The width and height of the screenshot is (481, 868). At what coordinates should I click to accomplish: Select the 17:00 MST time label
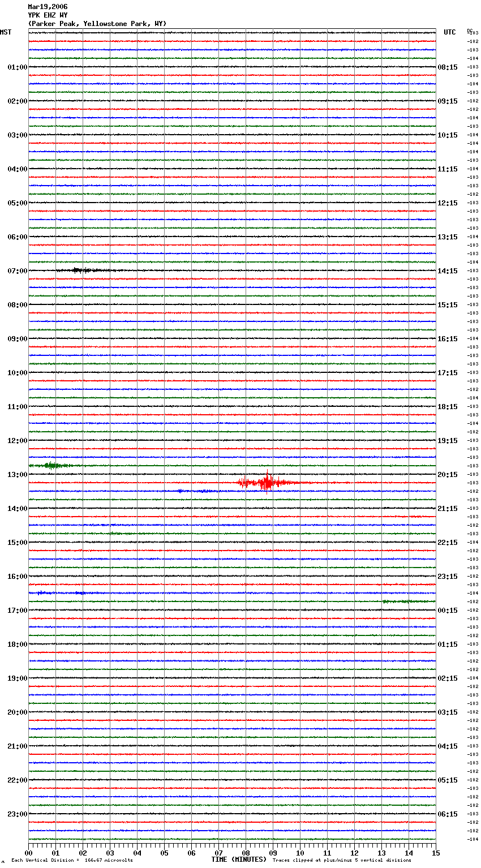[18, 611]
